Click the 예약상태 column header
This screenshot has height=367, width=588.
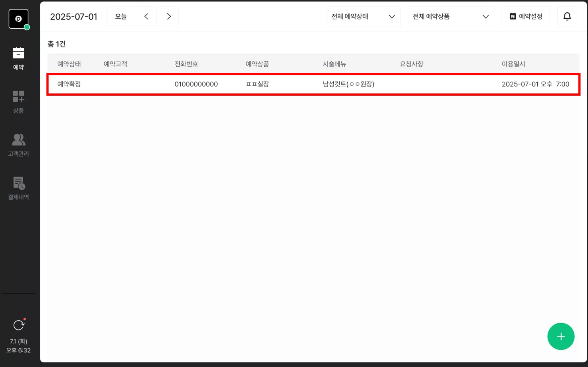pyautogui.click(x=69, y=64)
